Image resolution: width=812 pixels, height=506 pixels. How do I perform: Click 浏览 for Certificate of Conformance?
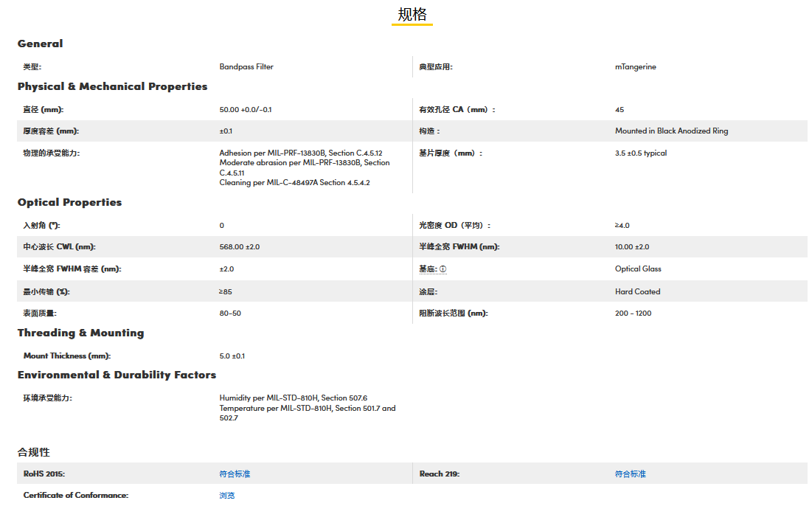click(x=227, y=495)
